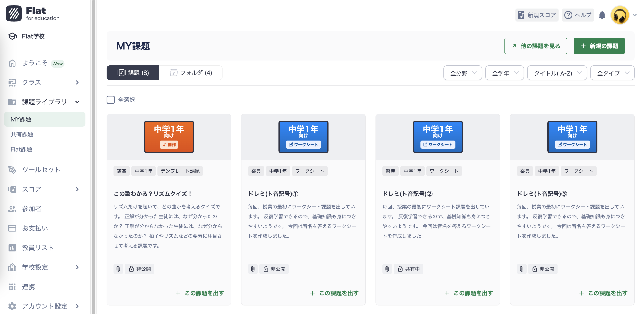
Task: Open the 参加者 participants section
Action: click(x=32, y=209)
